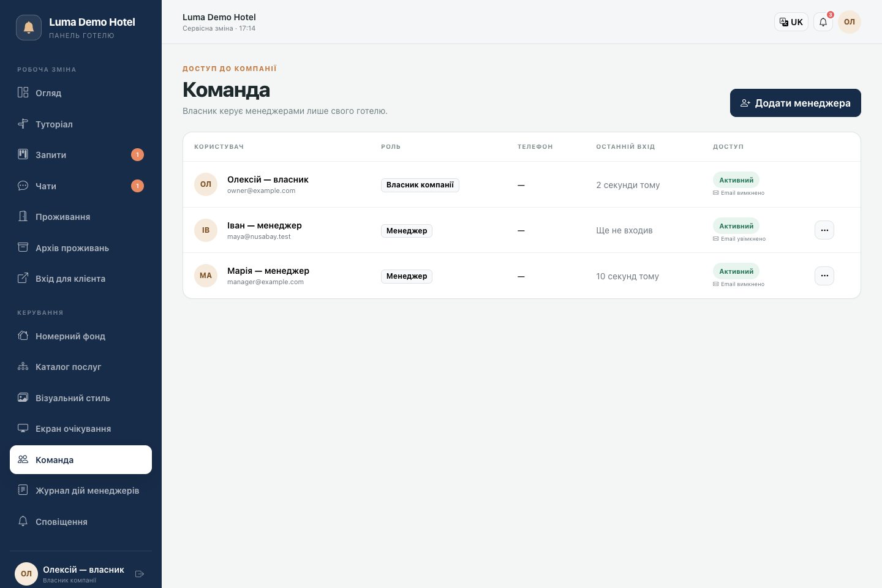
Task: Click the Візуальний стиль image icon
Action: tap(23, 398)
